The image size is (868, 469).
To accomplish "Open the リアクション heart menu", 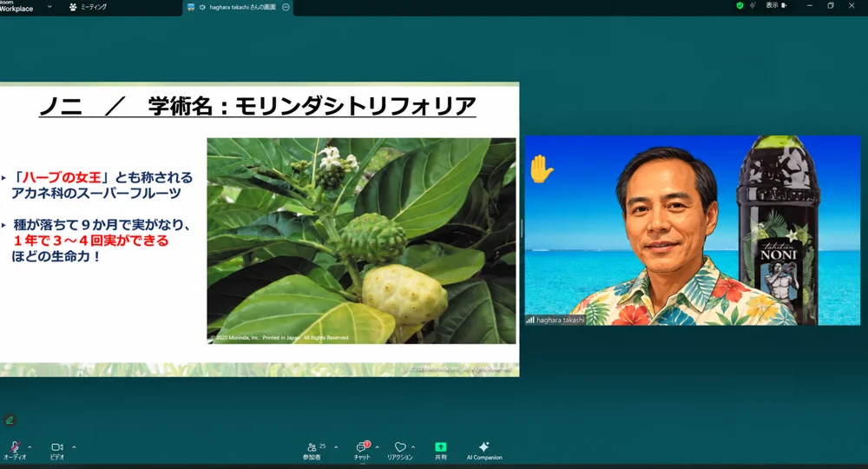I will (399, 451).
